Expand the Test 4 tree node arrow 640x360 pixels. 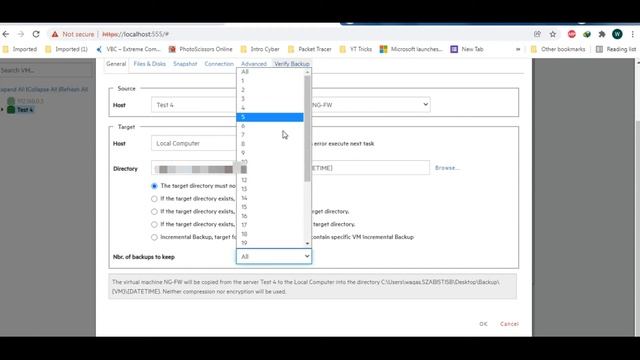[x=2, y=109]
